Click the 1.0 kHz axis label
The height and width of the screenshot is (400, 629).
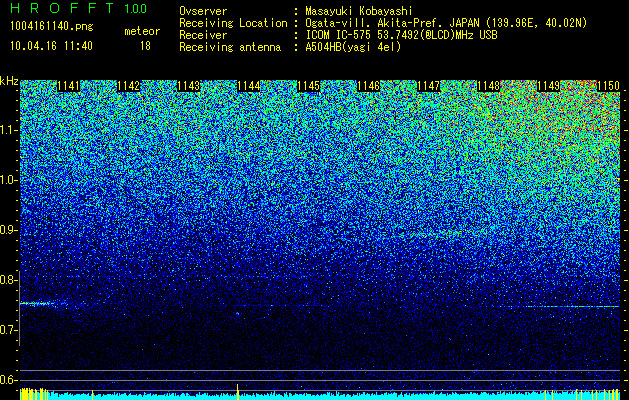coord(9,180)
